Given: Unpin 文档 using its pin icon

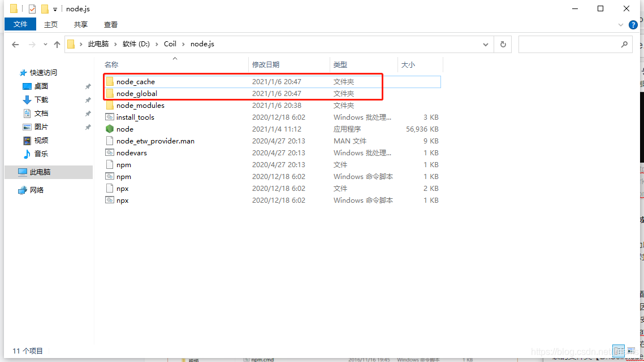Looking at the screenshot, I should [x=88, y=114].
